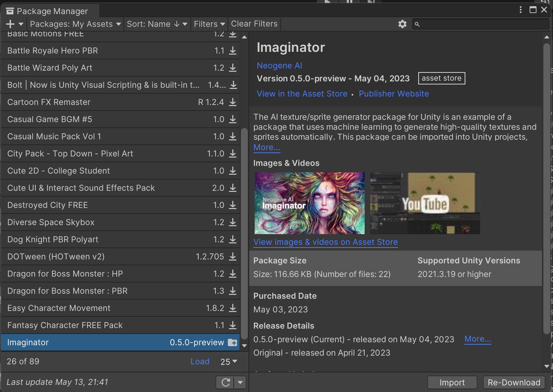Select Cartoon FX Remaster package
This screenshot has height=392, width=553.
pos(120,102)
